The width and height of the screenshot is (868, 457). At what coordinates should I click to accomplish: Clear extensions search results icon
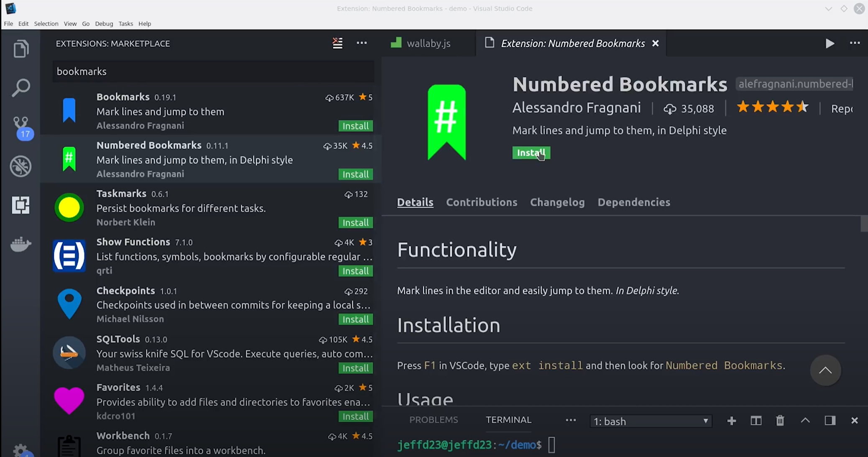click(x=337, y=43)
